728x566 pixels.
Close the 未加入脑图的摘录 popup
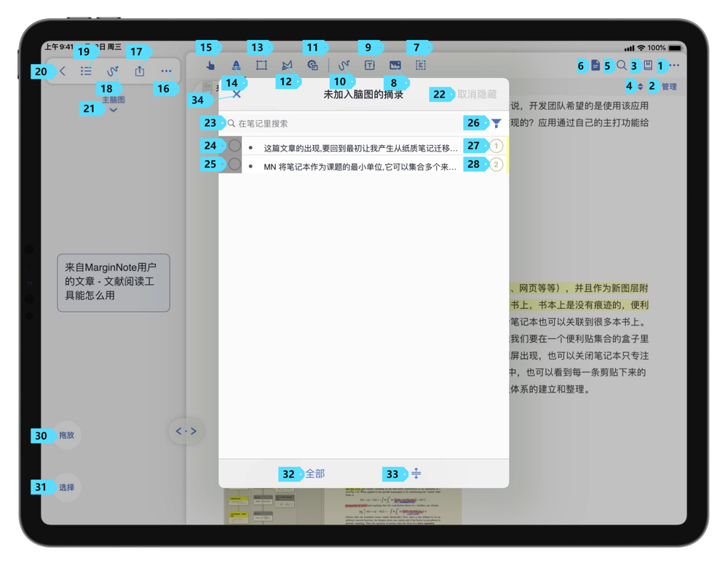point(237,94)
